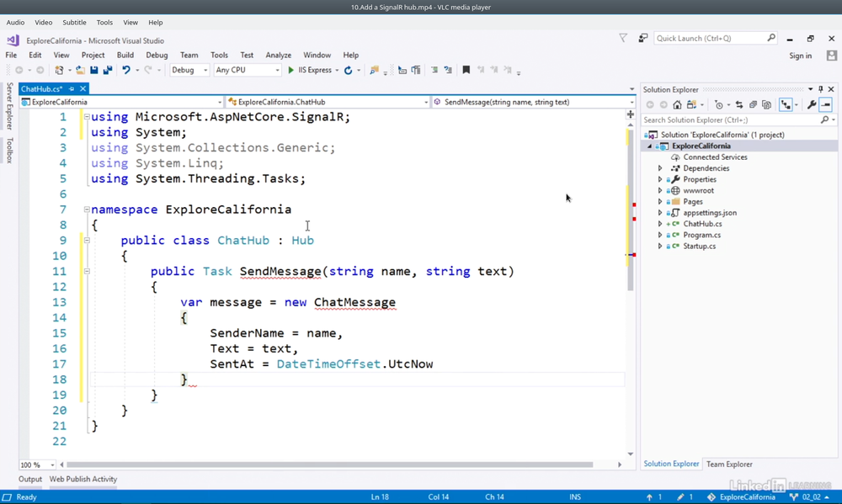Expand the wwwroot folder node

click(660, 190)
